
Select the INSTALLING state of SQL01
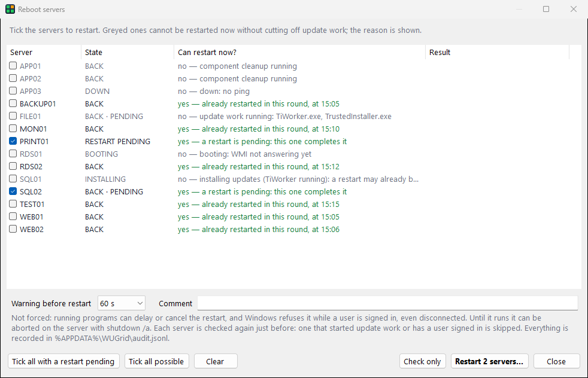point(105,179)
